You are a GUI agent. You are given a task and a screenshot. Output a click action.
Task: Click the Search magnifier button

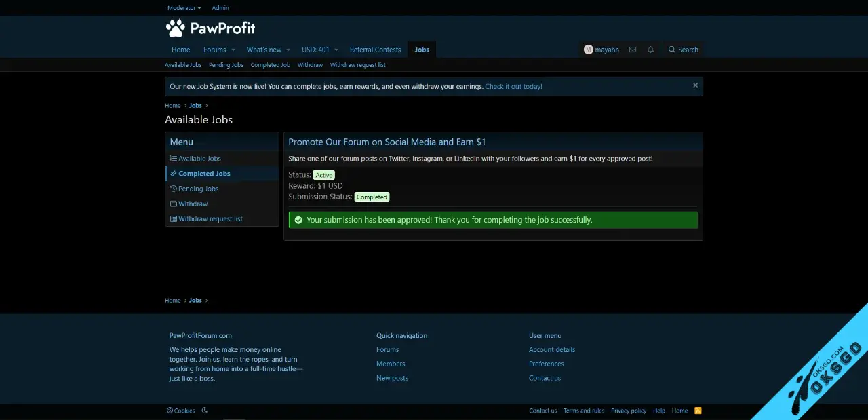pos(683,50)
